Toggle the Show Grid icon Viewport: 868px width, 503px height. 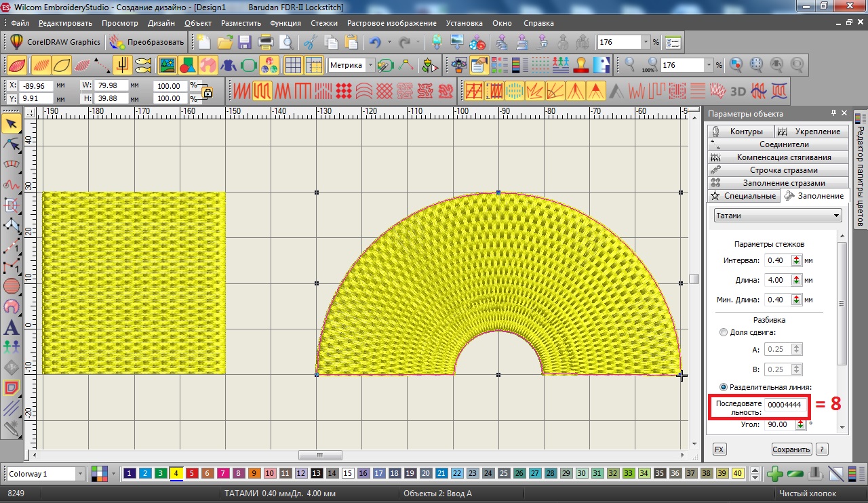tap(293, 65)
